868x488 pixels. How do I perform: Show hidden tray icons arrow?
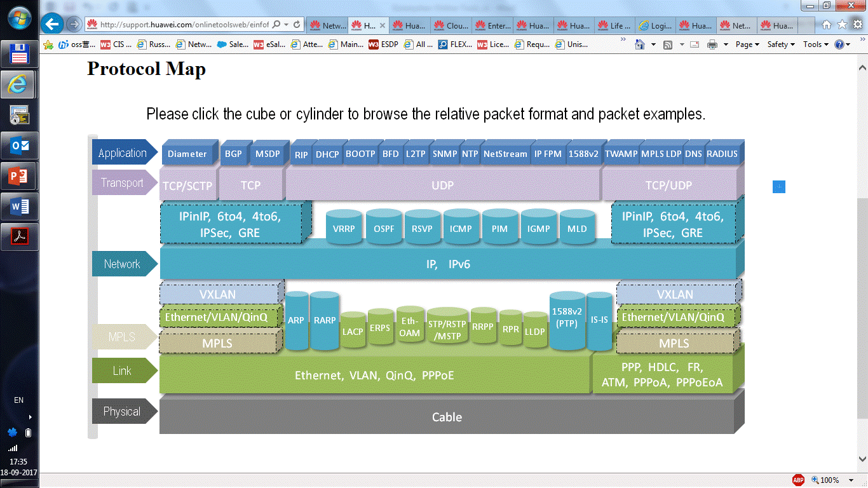tap(30, 417)
